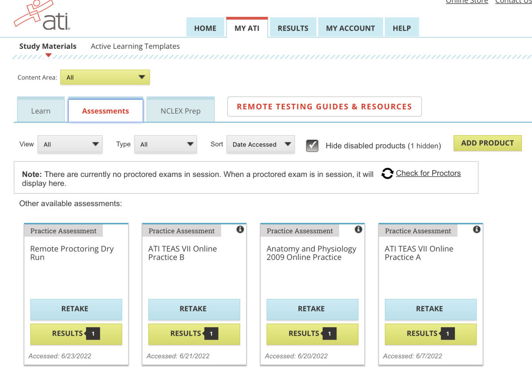Retake Anatomy and Physiology 2009 Online Practice

313,309
